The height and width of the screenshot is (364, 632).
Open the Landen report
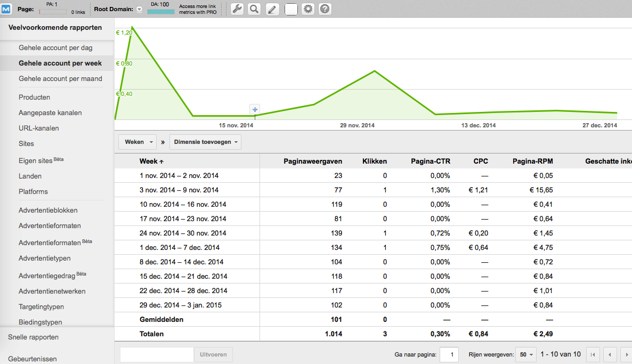click(x=30, y=176)
